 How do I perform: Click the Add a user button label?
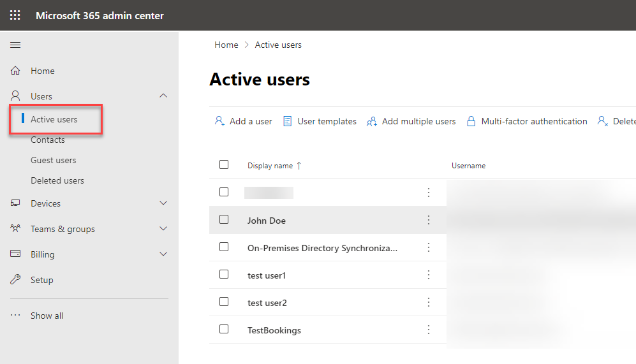tap(251, 121)
